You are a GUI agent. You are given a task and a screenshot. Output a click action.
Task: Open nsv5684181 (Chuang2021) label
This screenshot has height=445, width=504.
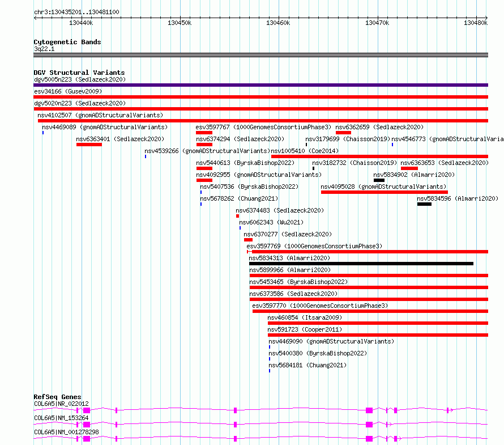pyautogui.click(x=307, y=365)
